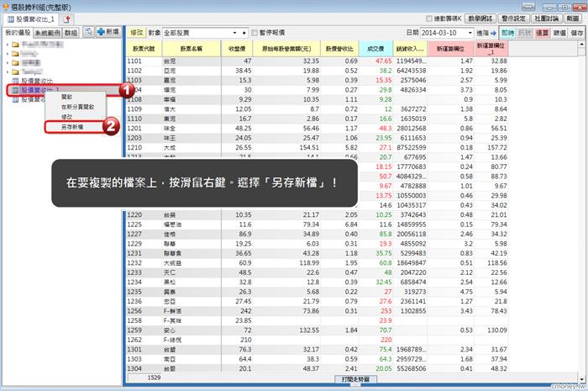
Task: Switch to the 群組 tab
Action: (71, 33)
